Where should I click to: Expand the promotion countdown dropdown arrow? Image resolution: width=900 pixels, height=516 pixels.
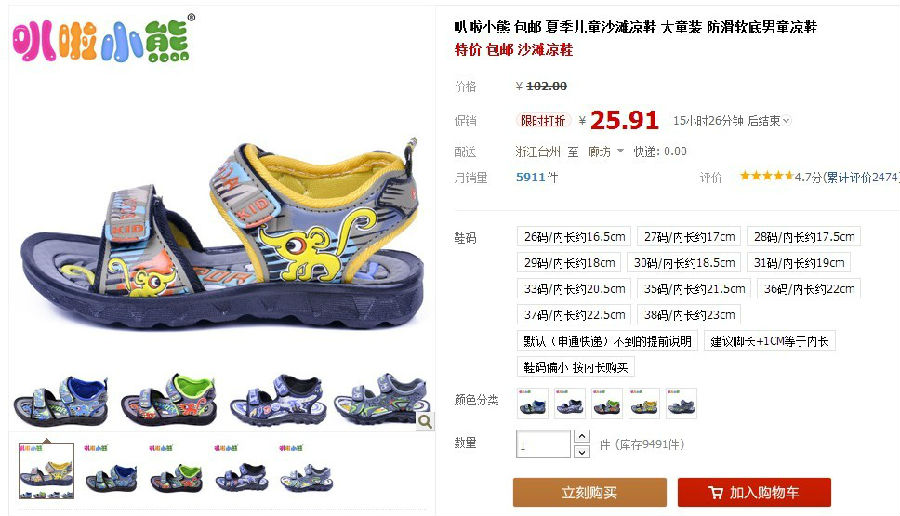[786, 121]
